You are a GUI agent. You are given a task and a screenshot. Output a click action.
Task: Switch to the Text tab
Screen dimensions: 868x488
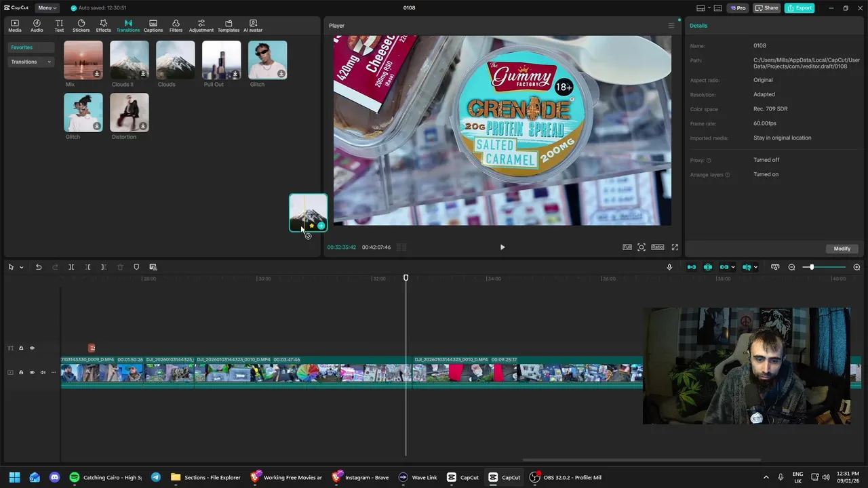tap(59, 26)
